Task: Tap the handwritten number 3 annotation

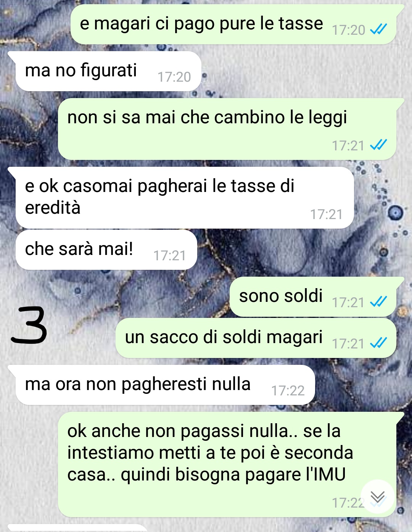Action: pos(29,325)
